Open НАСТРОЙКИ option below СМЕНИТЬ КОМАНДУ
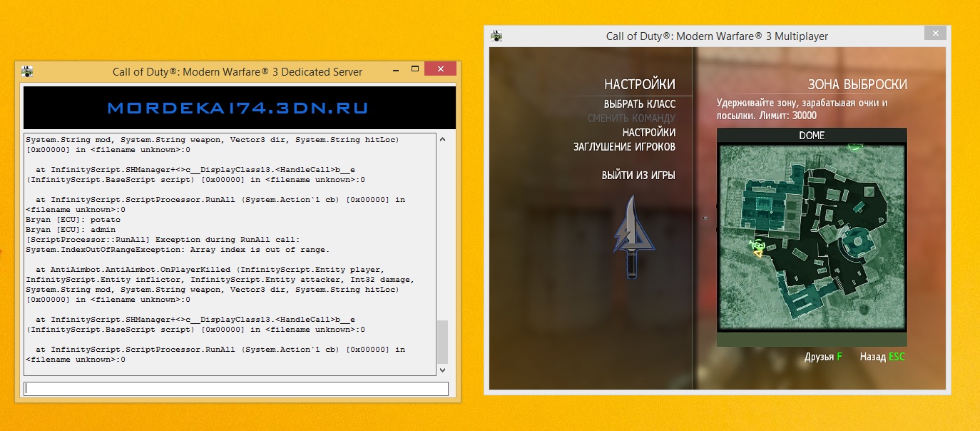This screenshot has width=980, height=431. point(648,133)
